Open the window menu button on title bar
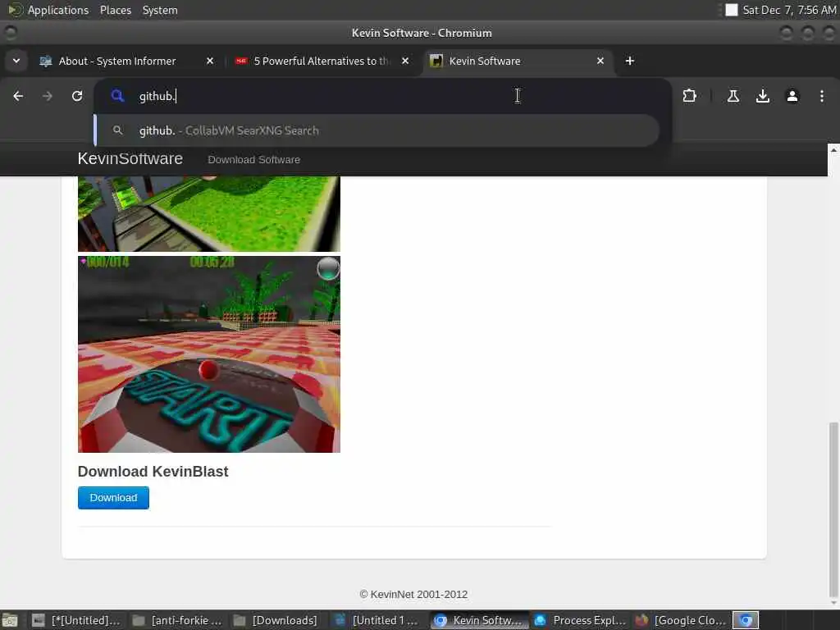This screenshot has width=840, height=630. (10, 33)
